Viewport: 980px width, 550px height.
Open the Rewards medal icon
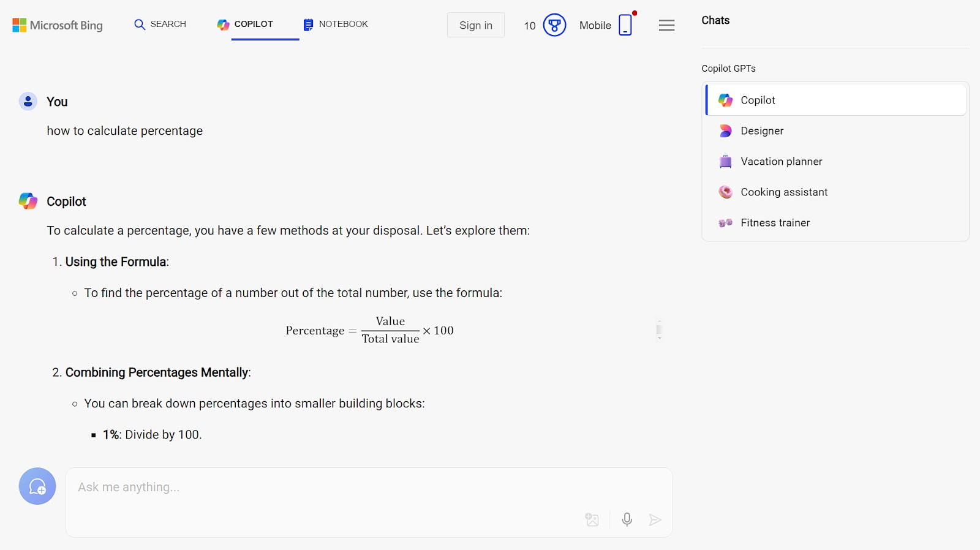(x=554, y=25)
